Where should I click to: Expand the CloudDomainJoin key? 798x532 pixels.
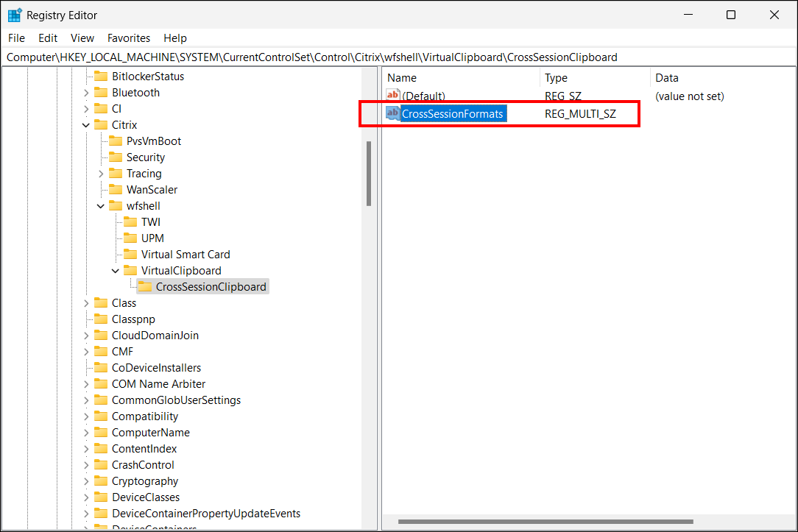(86, 336)
